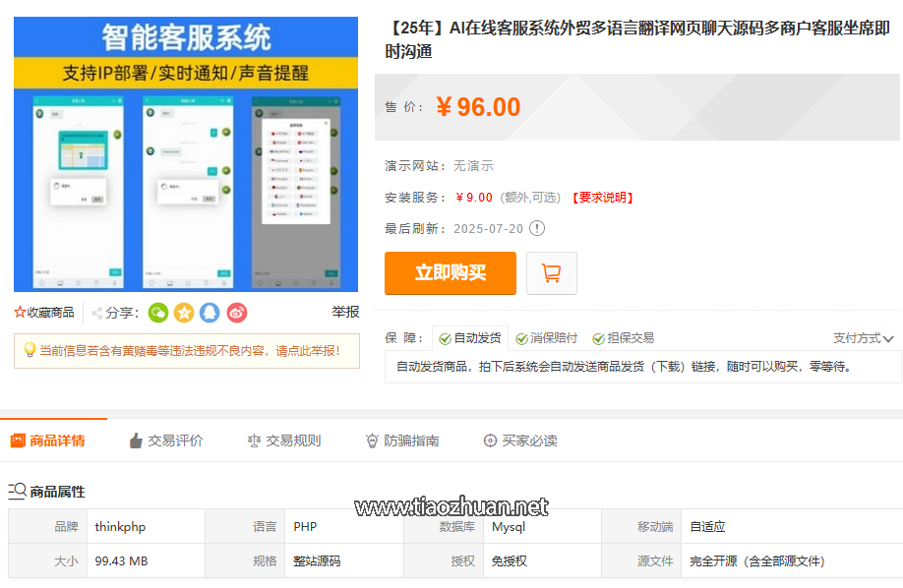Screen dimensions: 903x588
Task: Click the lightbulb icon in report notice
Action: (x=30, y=350)
